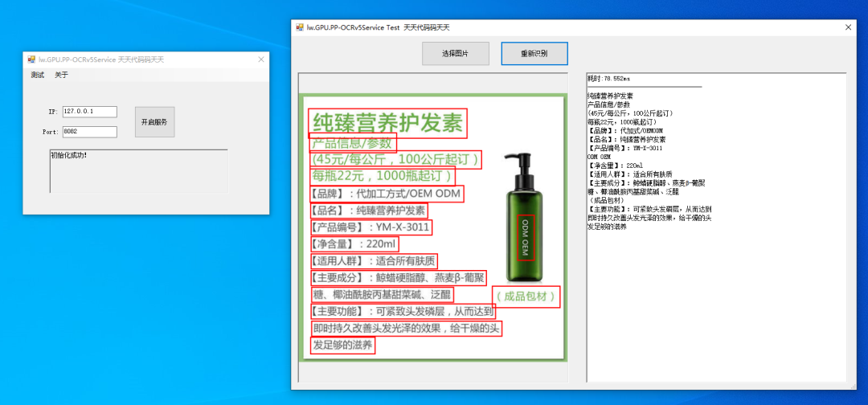Click 【品名】：纯臻营养护发素 line in the image
This screenshot has height=405, width=868.
pyautogui.click(x=368, y=211)
